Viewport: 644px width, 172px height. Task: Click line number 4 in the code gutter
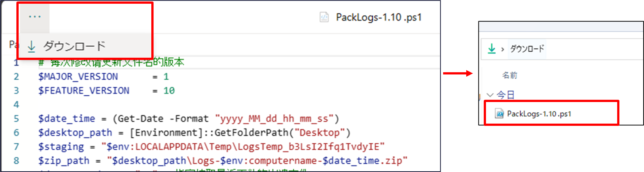tap(16, 105)
